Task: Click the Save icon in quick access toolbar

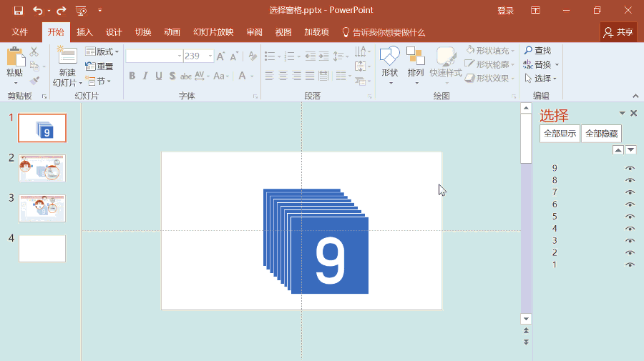Action: [x=19, y=11]
